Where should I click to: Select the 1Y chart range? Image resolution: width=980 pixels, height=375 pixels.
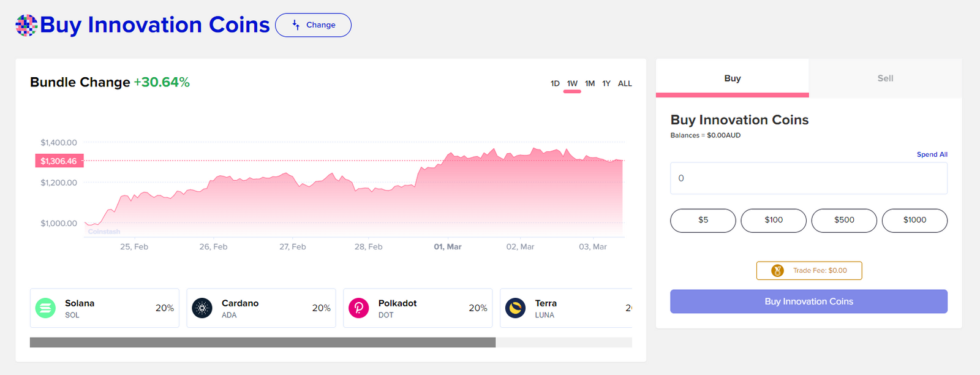pyautogui.click(x=606, y=83)
